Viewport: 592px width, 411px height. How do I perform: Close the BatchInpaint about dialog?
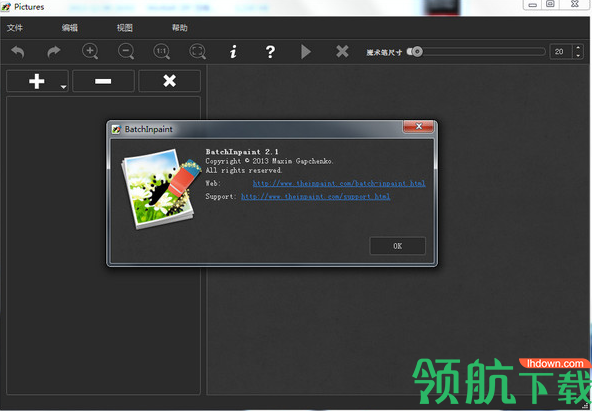(x=418, y=126)
